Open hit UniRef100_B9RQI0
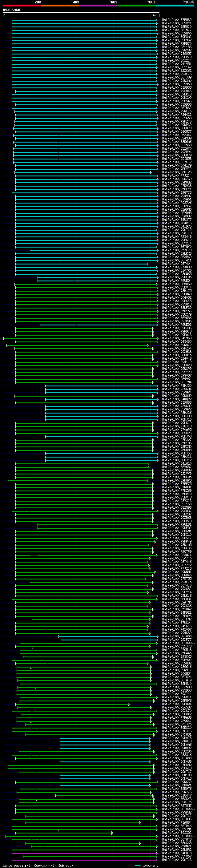197x868 pixels. click(177, 26)
